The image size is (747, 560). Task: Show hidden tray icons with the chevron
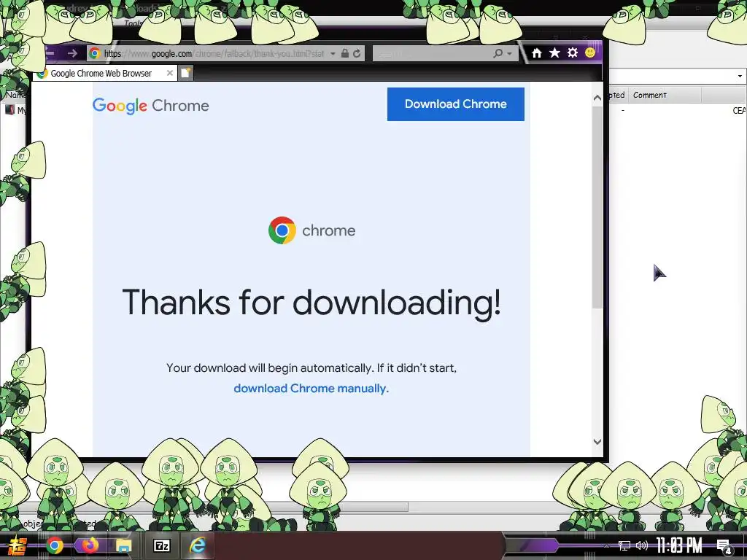[x=606, y=545]
